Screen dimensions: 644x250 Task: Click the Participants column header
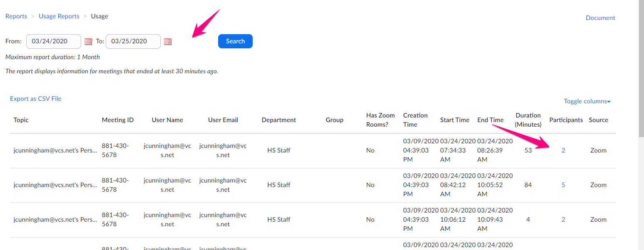click(x=566, y=120)
